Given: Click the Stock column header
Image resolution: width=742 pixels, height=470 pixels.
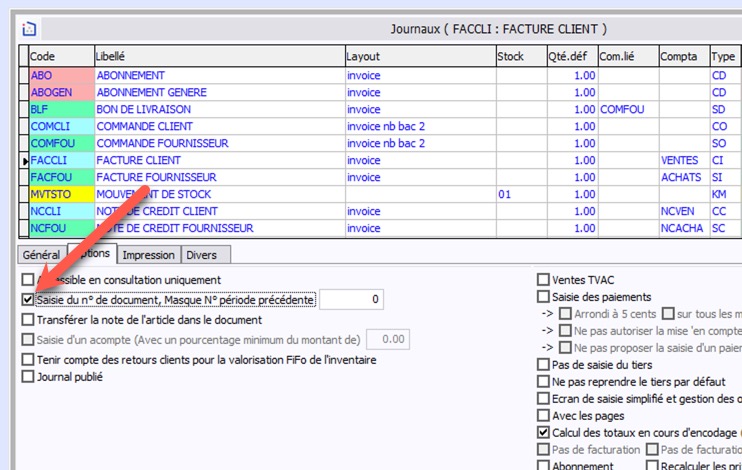Looking at the screenshot, I should point(521,56).
